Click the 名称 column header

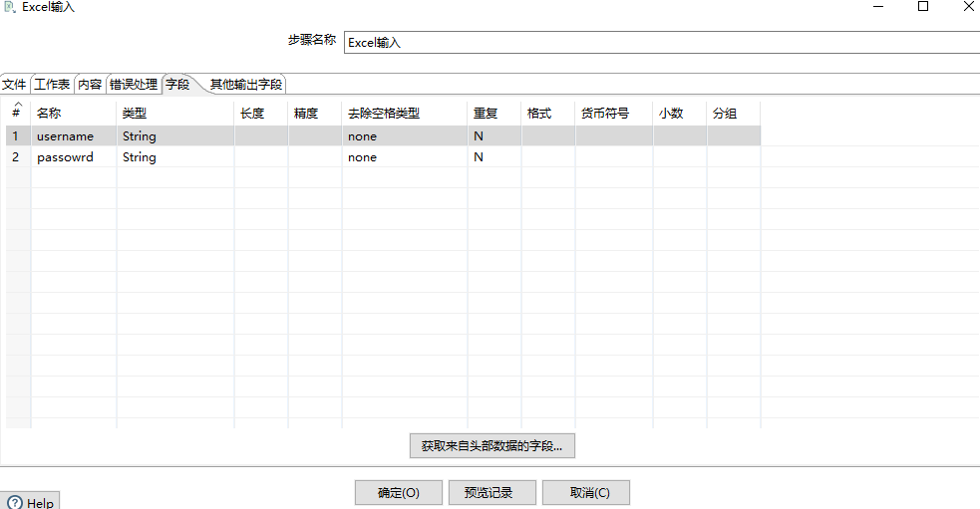pos(74,113)
